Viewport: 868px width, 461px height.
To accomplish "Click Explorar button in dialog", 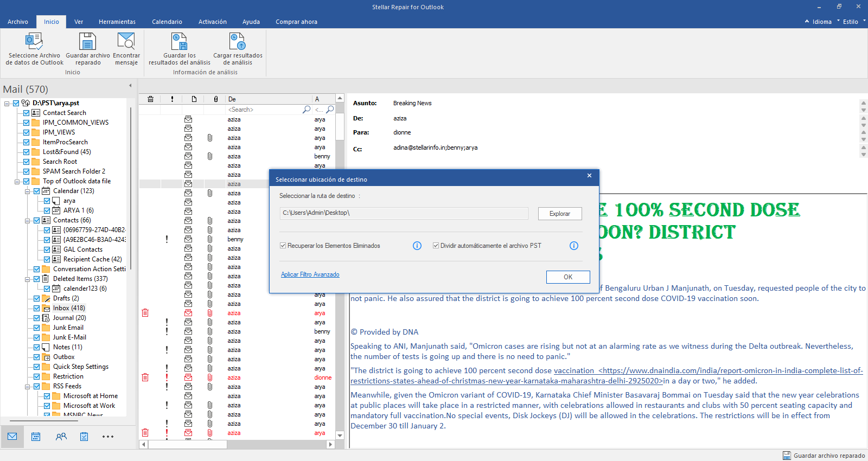I will click(560, 214).
